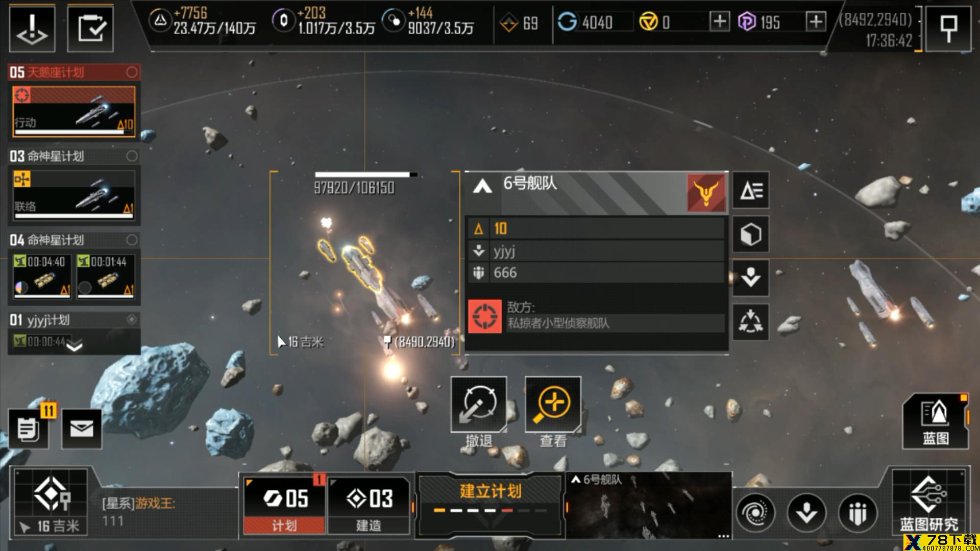Open the mail envelope icon

82,429
